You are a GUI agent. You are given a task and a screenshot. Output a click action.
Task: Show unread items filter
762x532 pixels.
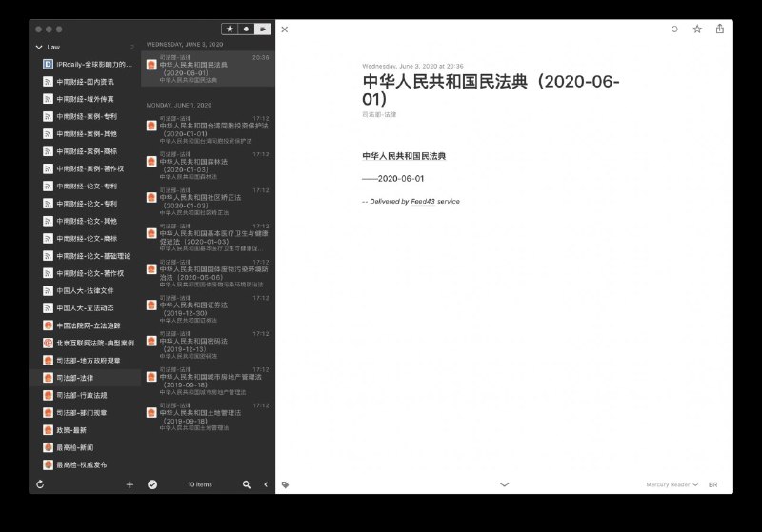click(x=245, y=30)
